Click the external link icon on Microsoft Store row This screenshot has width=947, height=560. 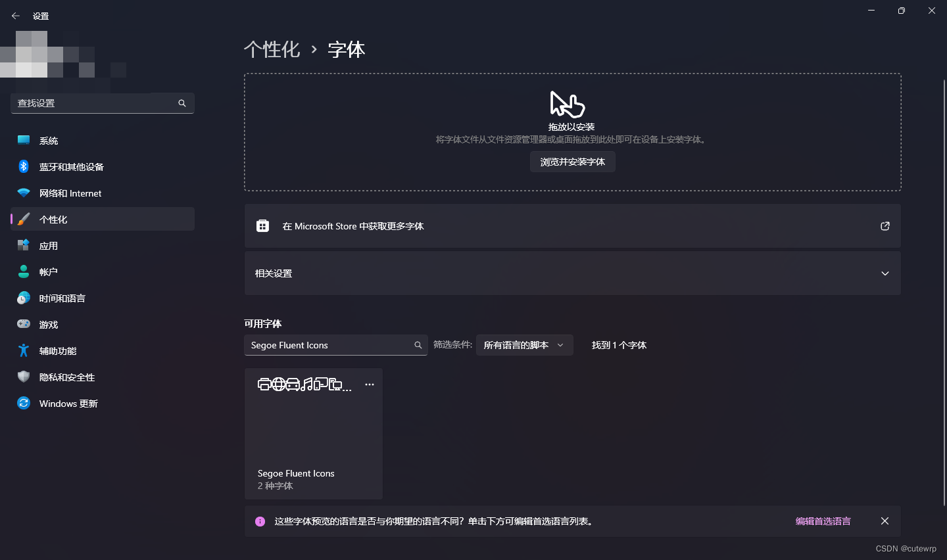885,226
